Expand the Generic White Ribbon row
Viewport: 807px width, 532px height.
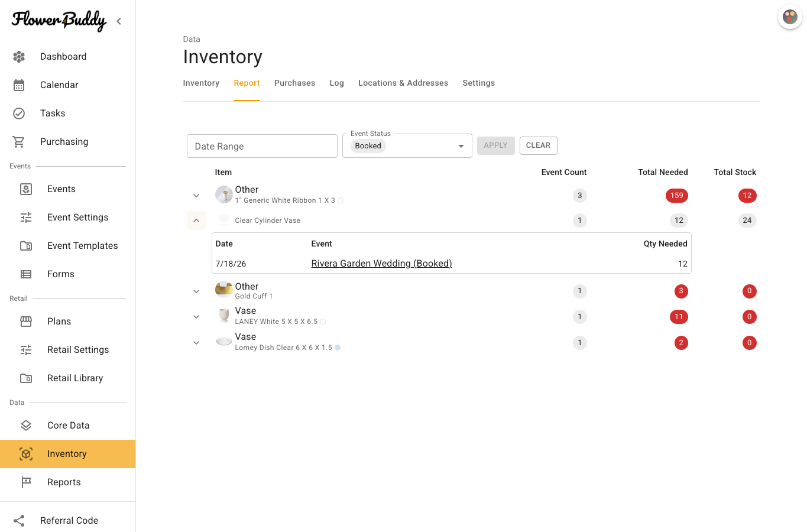196,196
